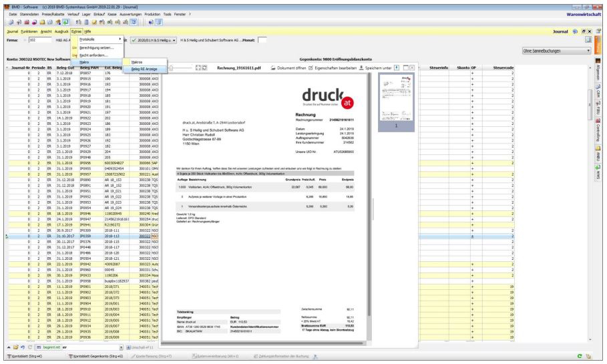
Task: Open the CRM side tab
Action: point(598,92)
